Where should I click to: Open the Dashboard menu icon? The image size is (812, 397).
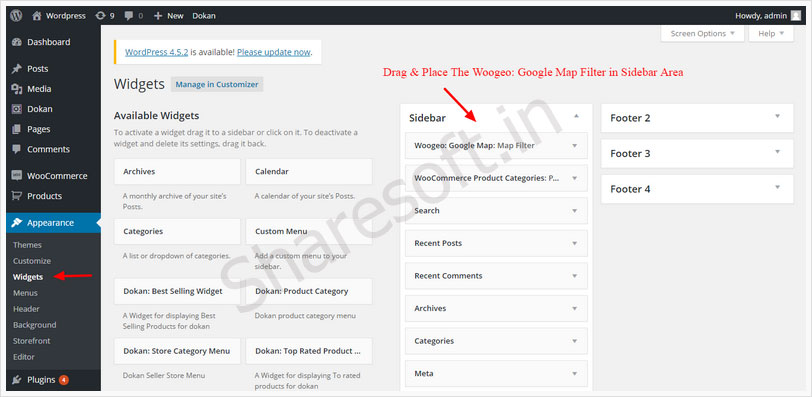click(17, 42)
